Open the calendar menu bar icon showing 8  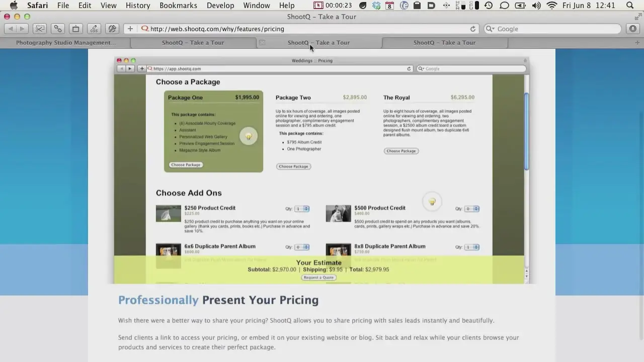point(389,6)
